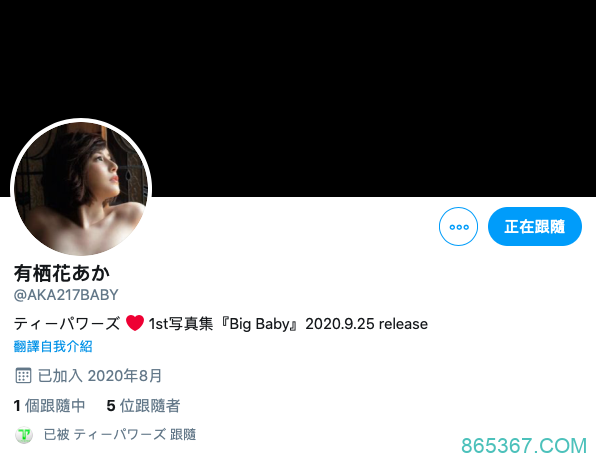Open 已被 ティーパワーズ 跟隨 followed-by link
The height and width of the screenshot is (461, 596).
click(x=120, y=434)
